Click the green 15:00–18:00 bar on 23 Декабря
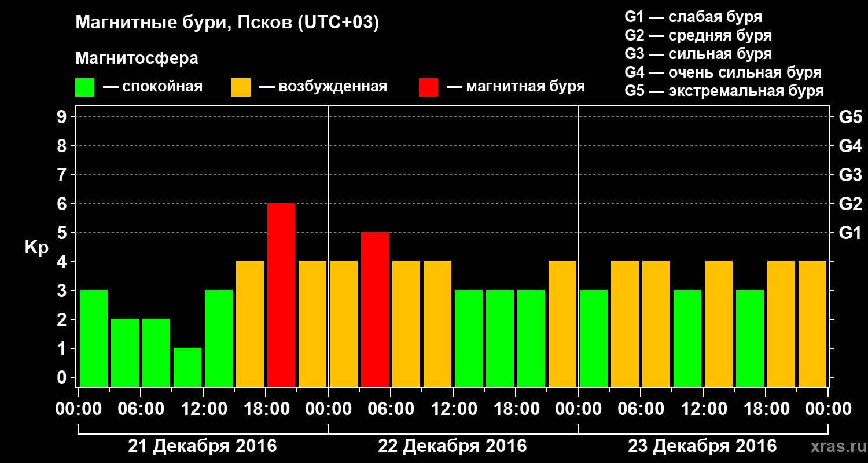The width and height of the screenshot is (868, 463). [x=750, y=339]
